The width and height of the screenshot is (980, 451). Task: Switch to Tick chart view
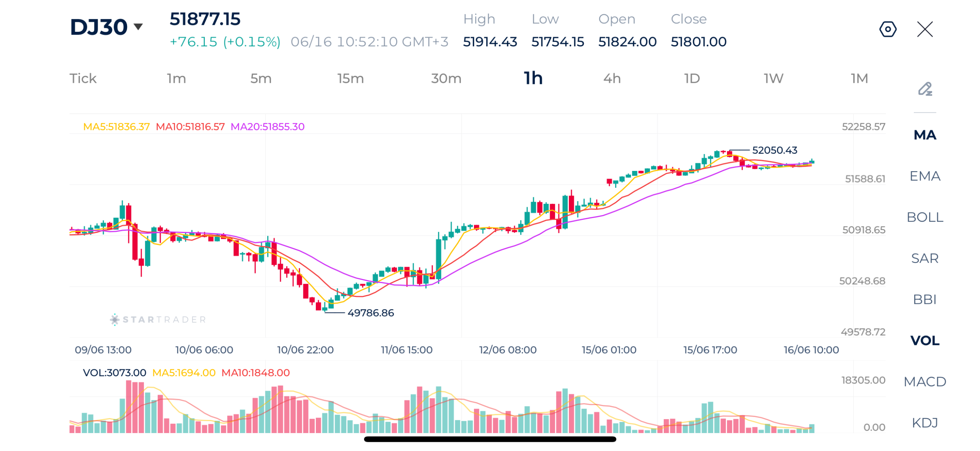pyautogui.click(x=83, y=78)
